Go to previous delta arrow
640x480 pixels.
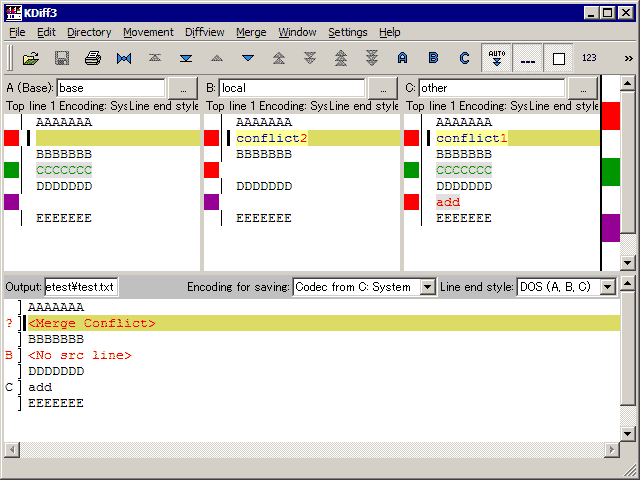click(217, 58)
